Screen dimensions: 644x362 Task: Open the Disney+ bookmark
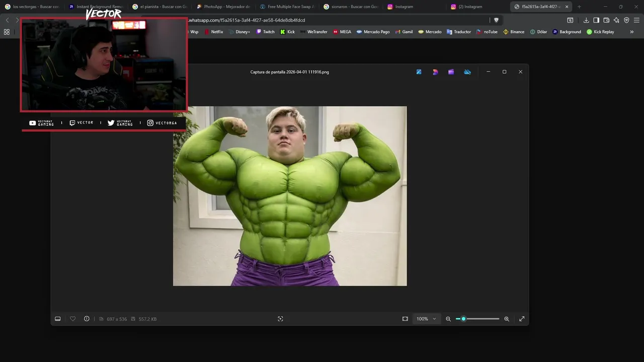click(239, 32)
